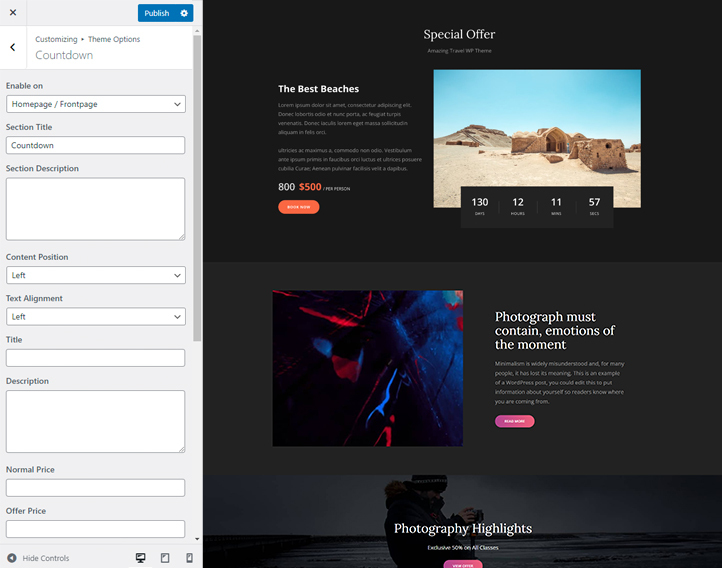Click the 57 secs countdown value
Image resolution: width=722 pixels, height=568 pixels.
click(594, 202)
